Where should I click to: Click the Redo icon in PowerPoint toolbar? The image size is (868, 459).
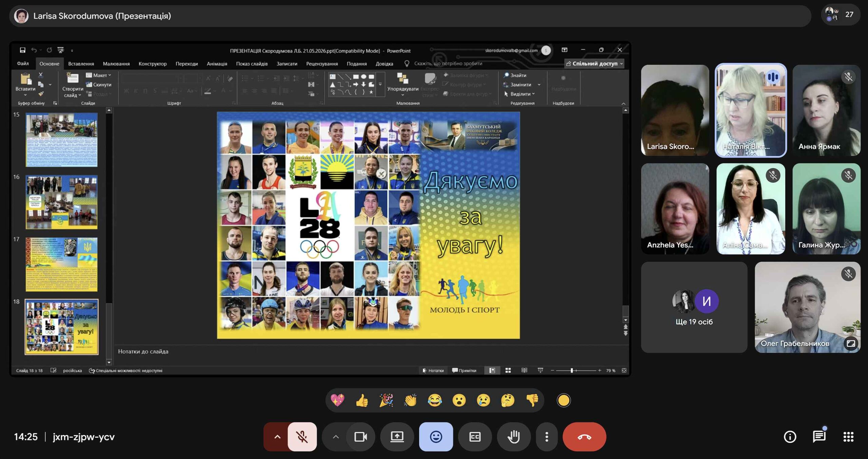pos(49,50)
